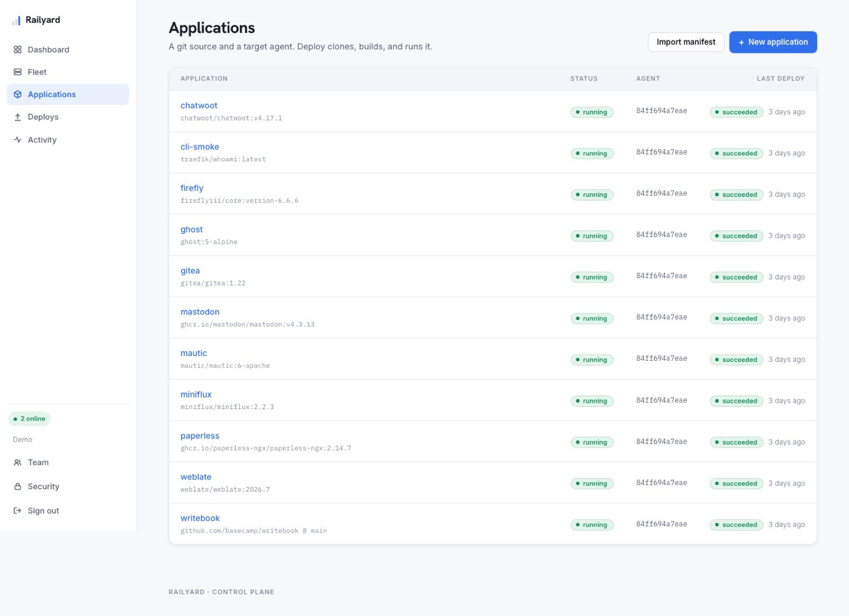849x616 pixels.
Task: Open the miniflux application
Action: tap(196, 394)
